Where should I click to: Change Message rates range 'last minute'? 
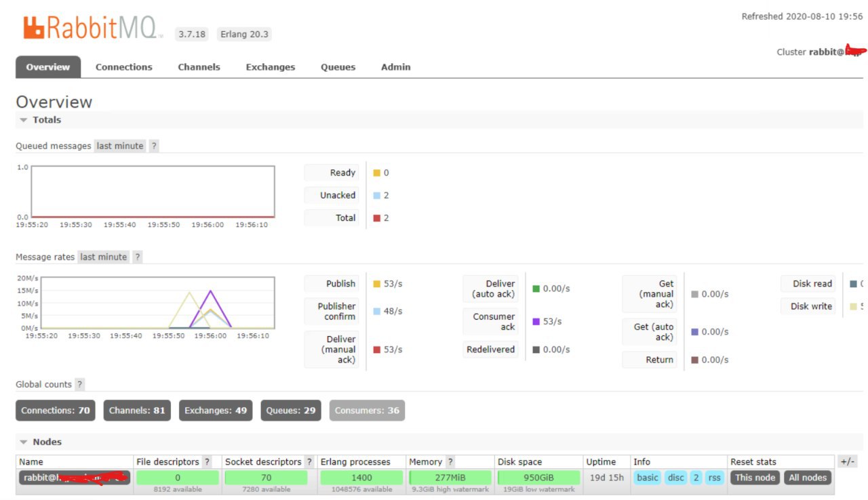pos(103,257)
